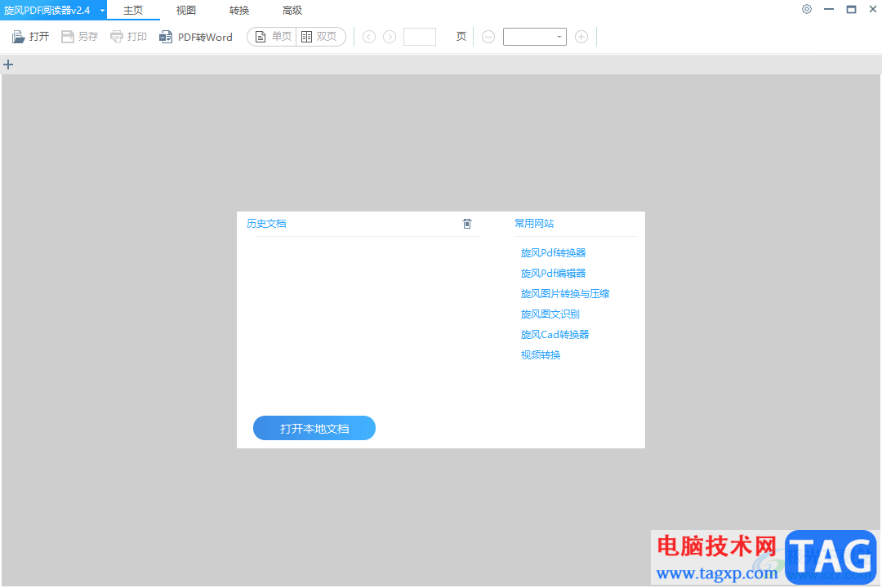The image size is (882, 588).
Task: Open the 旋风图文识别 link
Action: (550, 314)
